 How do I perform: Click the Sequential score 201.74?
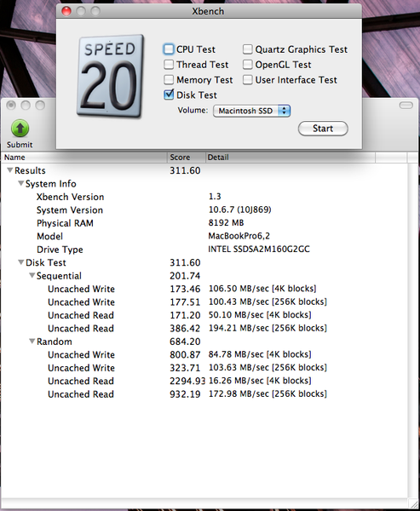185,276
